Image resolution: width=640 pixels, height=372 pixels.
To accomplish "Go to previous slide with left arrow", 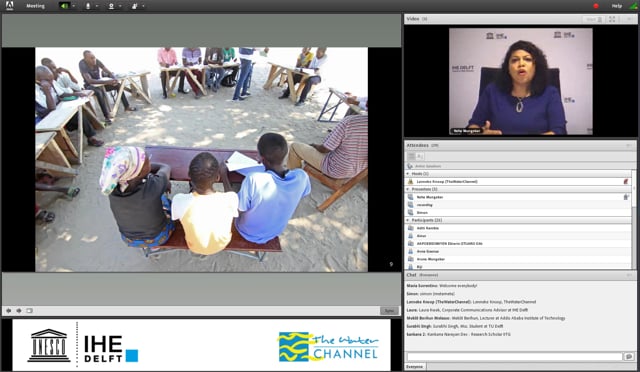I will coord(9,311).
